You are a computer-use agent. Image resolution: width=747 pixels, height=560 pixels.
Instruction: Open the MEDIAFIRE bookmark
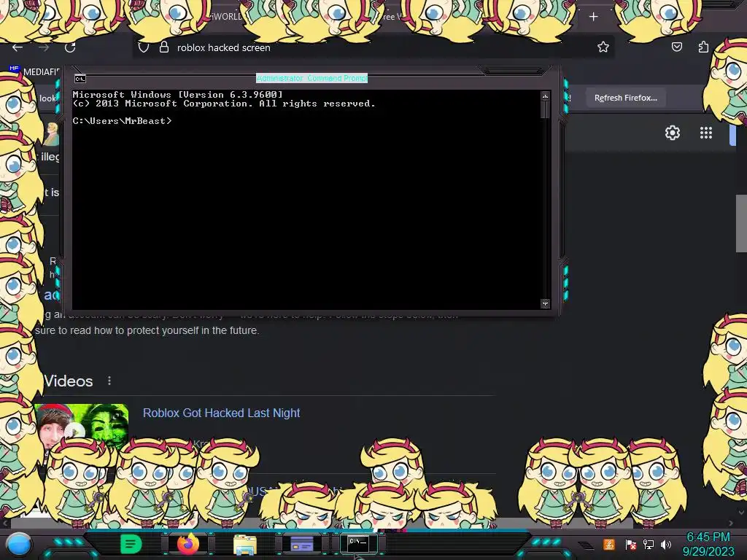[x=34, y=71]
